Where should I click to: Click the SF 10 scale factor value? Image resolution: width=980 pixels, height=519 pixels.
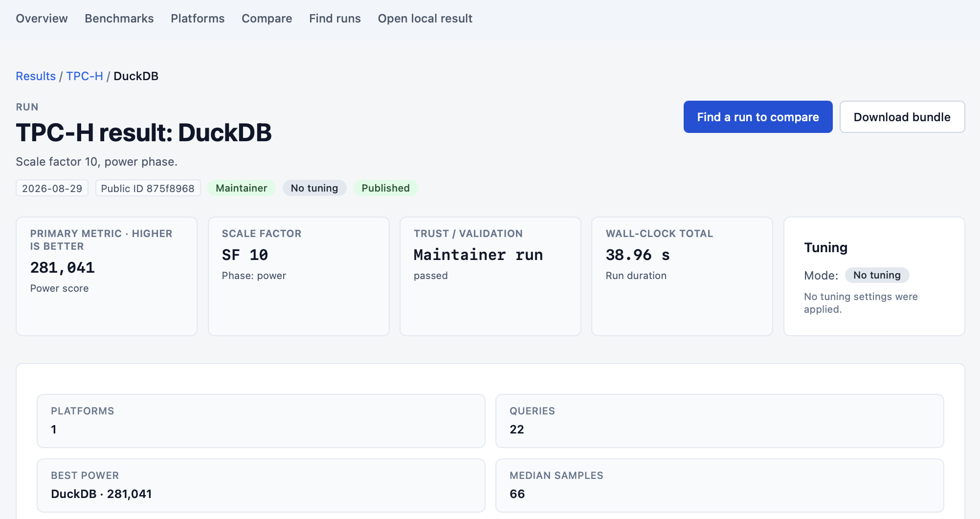(245, 255)
